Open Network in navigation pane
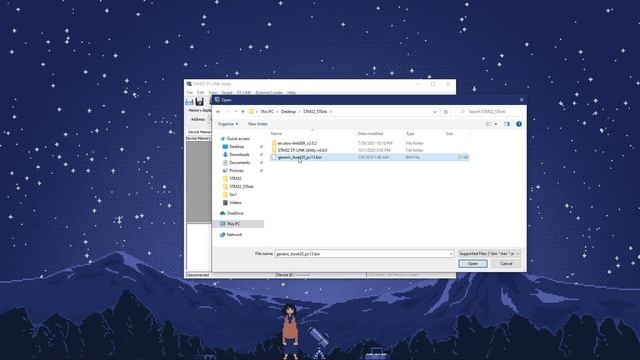The width and height of the screenshot is (640, 360). click(x=234, y=235)
